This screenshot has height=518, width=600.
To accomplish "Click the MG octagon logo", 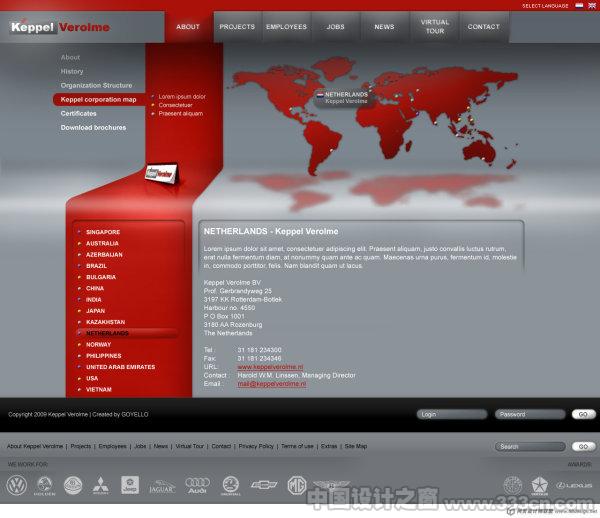I will [297, 485].
